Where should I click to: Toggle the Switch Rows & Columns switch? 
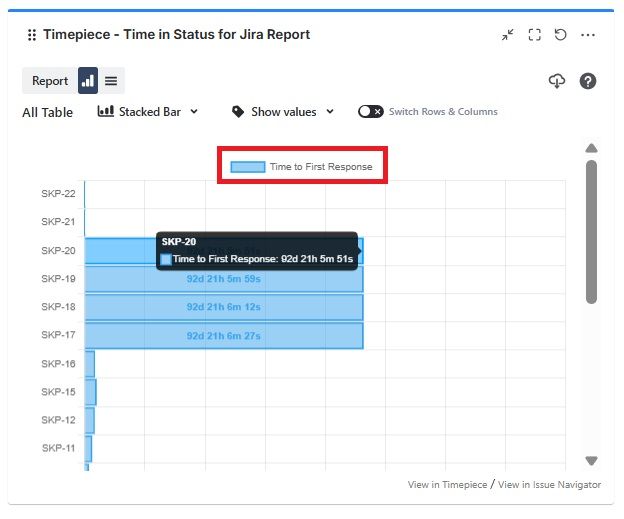(x=370, y=111)
